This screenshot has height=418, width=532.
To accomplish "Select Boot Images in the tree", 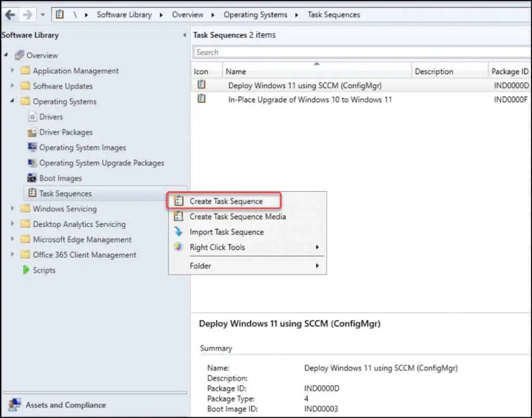I will [60, 178].
